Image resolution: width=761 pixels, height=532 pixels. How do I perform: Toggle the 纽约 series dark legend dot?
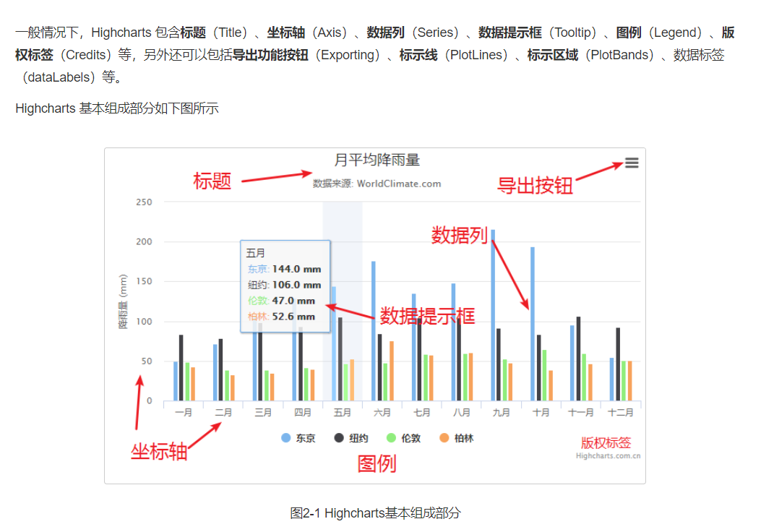pos(339,438)
